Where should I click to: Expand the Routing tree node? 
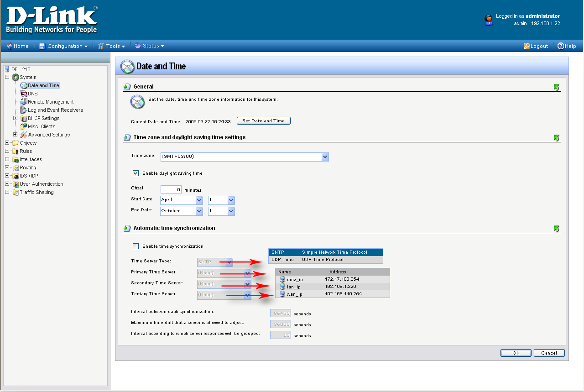[7, 167]
